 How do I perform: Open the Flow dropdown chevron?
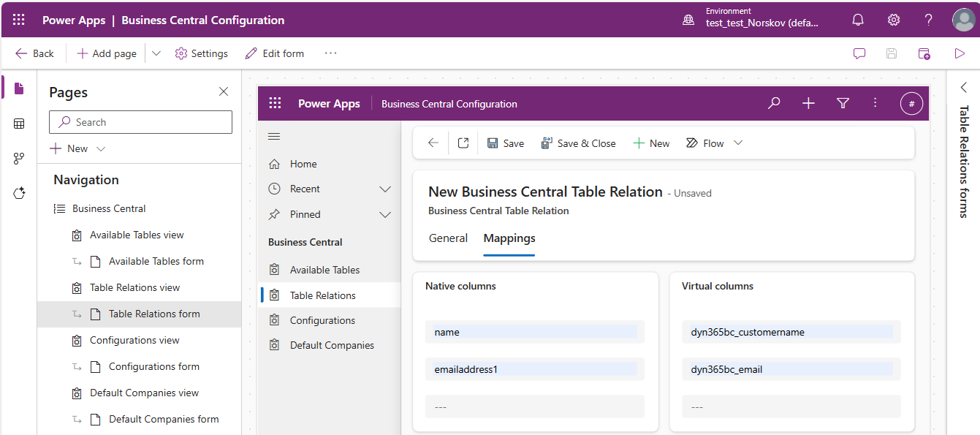pyautogui.click(x=738, y=143)
